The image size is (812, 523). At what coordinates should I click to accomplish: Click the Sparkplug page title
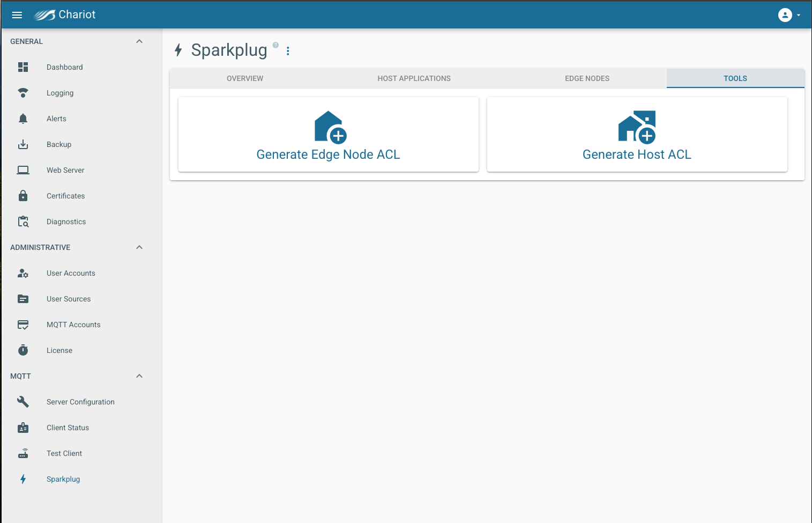point(229,50)
